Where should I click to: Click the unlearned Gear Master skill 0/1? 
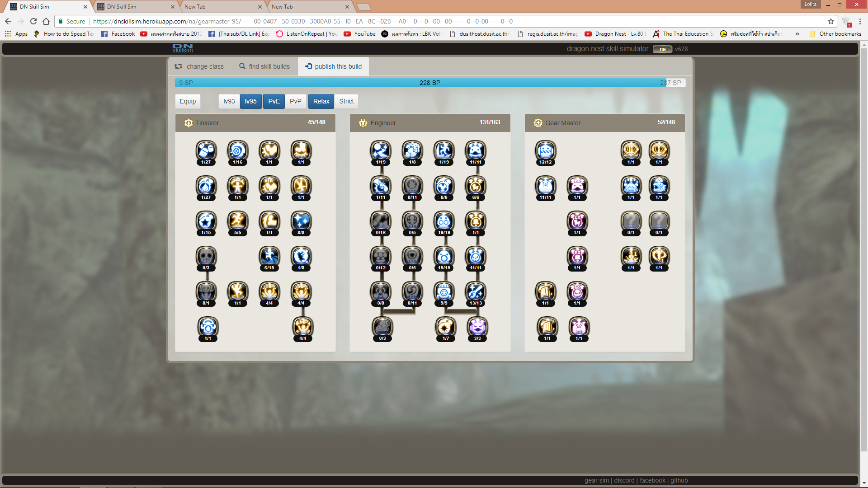point(631,221)
